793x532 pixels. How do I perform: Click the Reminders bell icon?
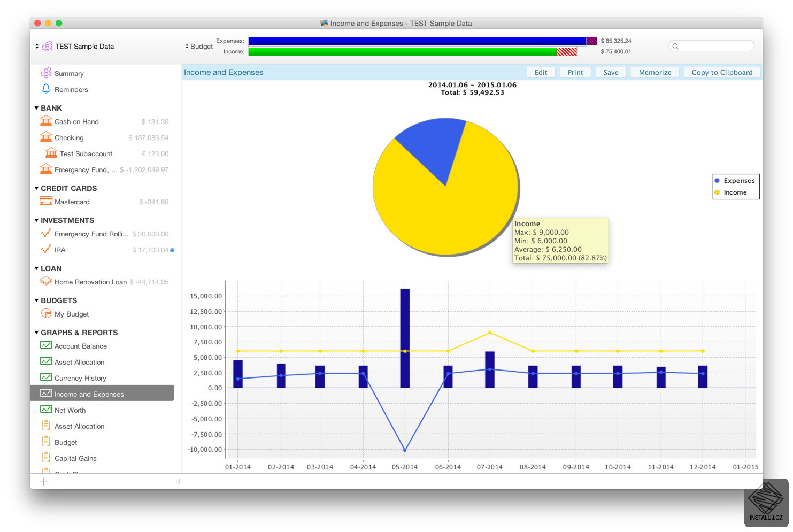(x=46, y=89)
